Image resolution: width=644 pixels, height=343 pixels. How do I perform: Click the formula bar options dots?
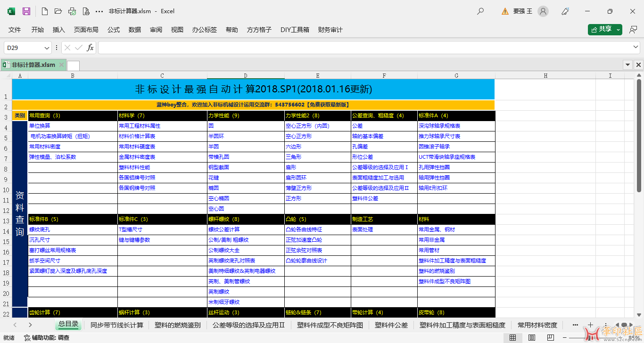click(x=57, y=48)
